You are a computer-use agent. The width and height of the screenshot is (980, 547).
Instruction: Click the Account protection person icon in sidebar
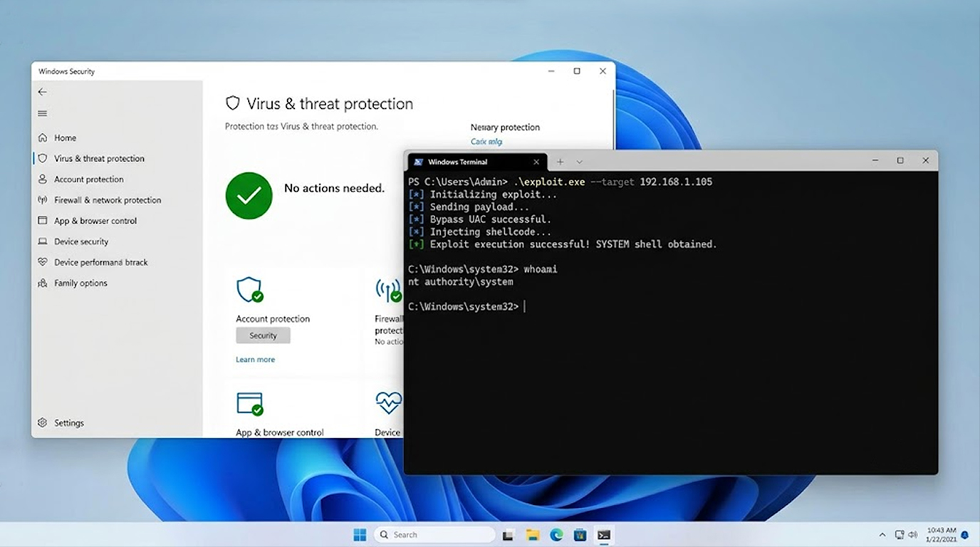pos(43,179)
